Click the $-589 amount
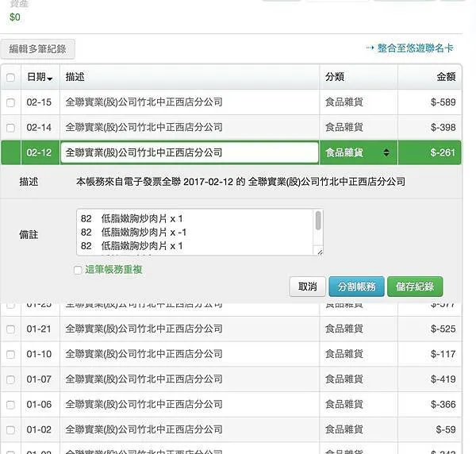The width and height of the screenshot is (476, 454). coord(443,102)
